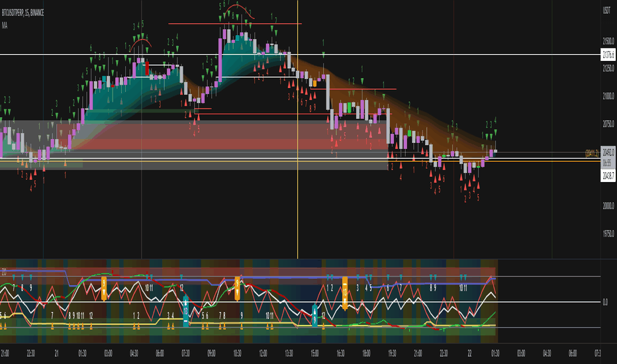Click the 0.0 oscillator scale label

pos(605,302)
